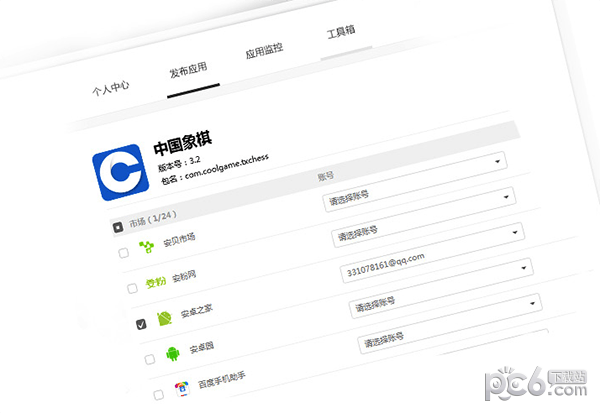Check the 百度手机助手 checkbox
Viewport: 600px width, 413px height.
(x=158, y=395)
